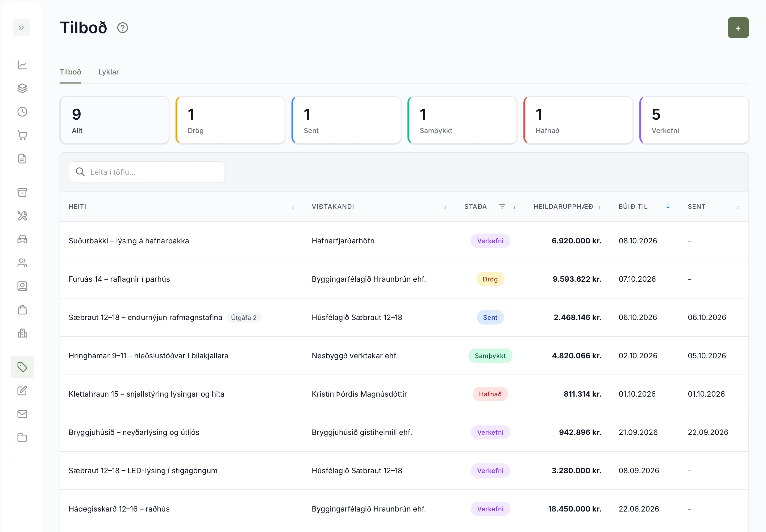This screenshot has height=532, width=766.
Task: Open the Staða column filter icon
Action: tap(502, 206)
